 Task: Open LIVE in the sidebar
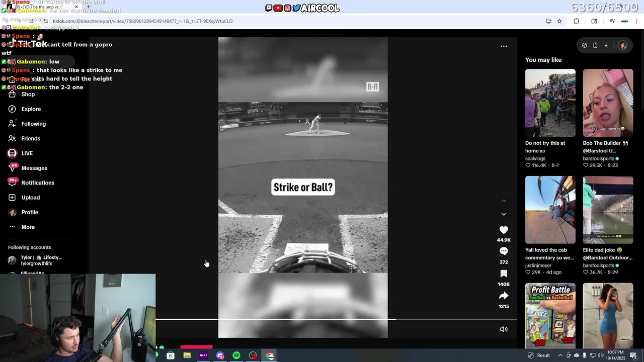tap(27, 153)
